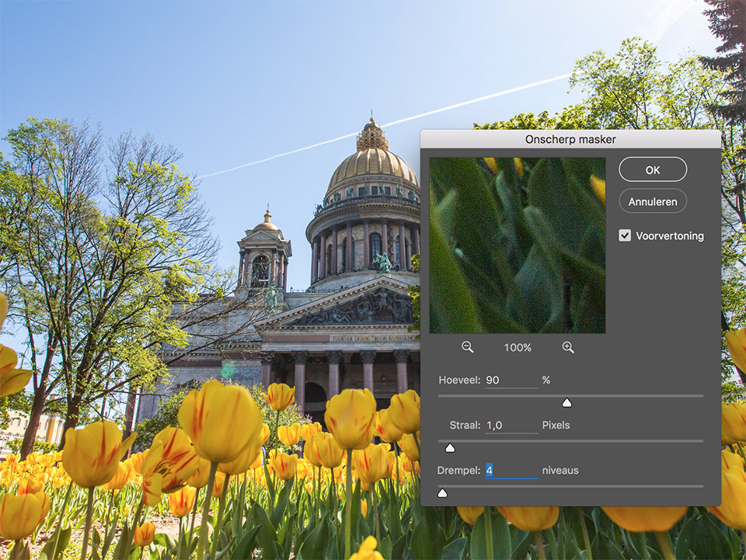The height and width of the screenshot is (560, 746).
Task: Click the Straal slider handle
Action: click(450, 448)
